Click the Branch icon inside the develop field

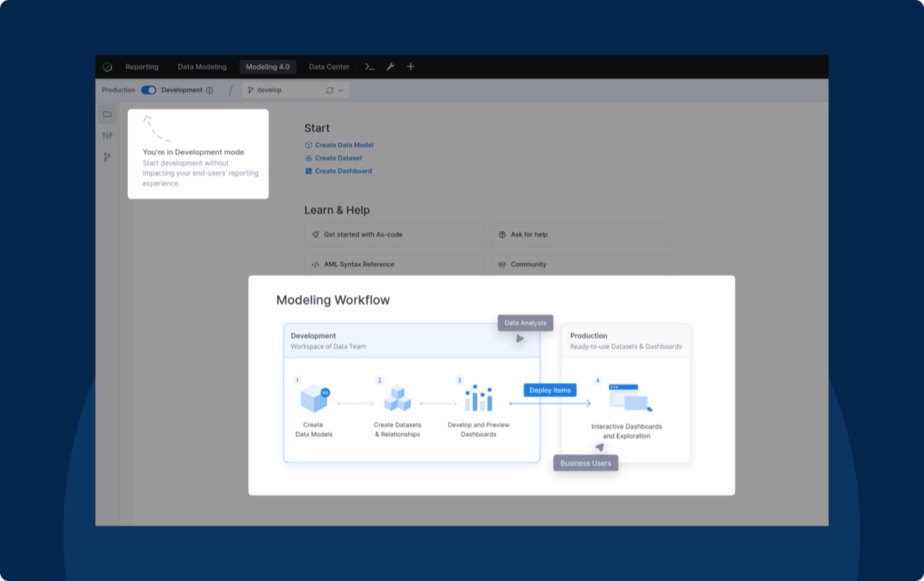coord(250,90)
